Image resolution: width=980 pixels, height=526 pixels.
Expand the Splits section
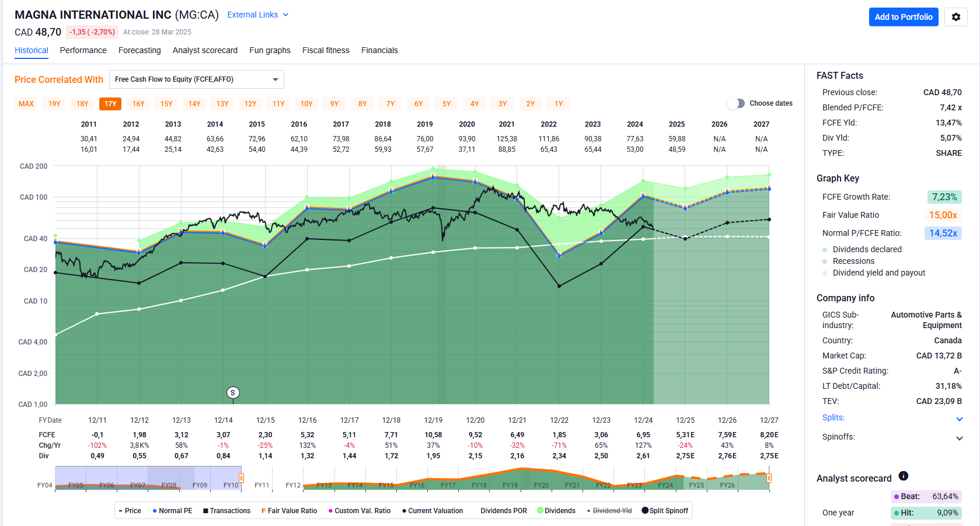(x=959, y=419)
